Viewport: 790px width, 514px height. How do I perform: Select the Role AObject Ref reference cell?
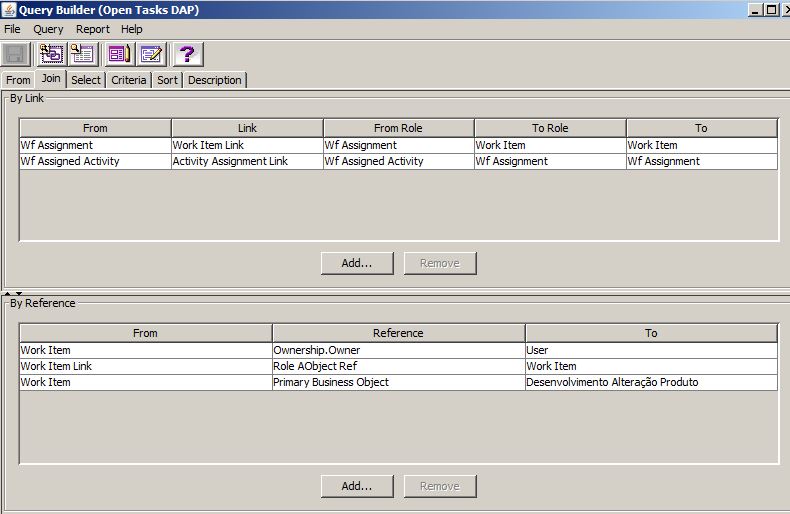click(399, 366)
